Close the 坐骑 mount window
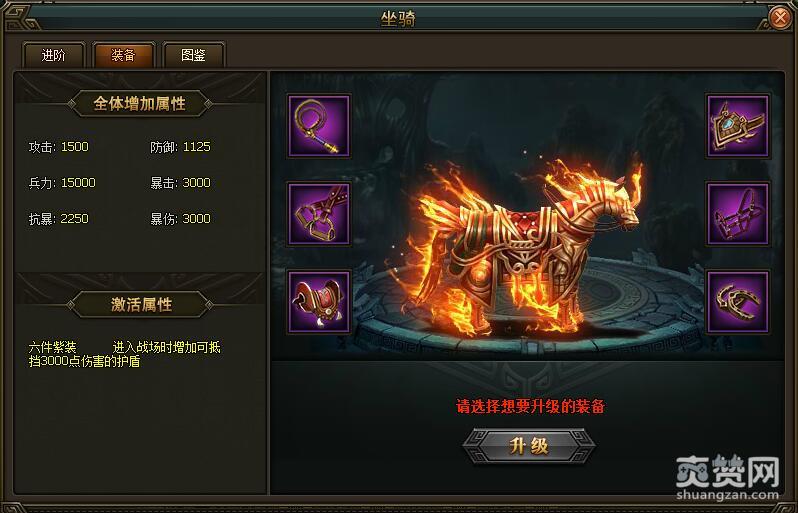798x513 pixels. tap(780, 18)
